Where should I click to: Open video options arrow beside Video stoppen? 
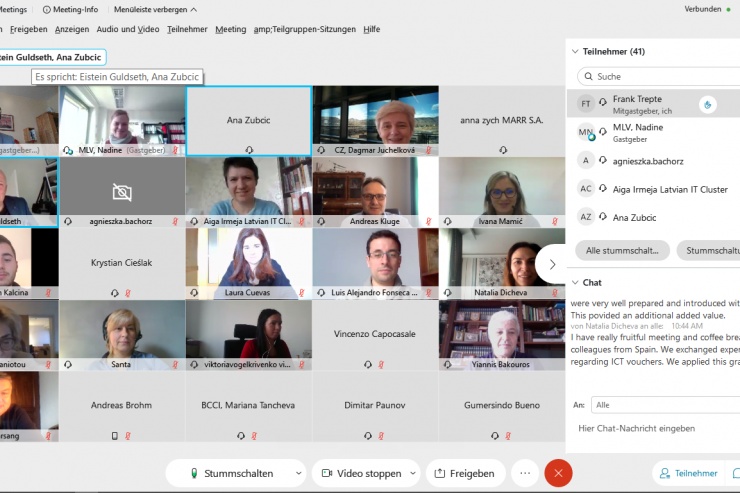pos(412,473)
